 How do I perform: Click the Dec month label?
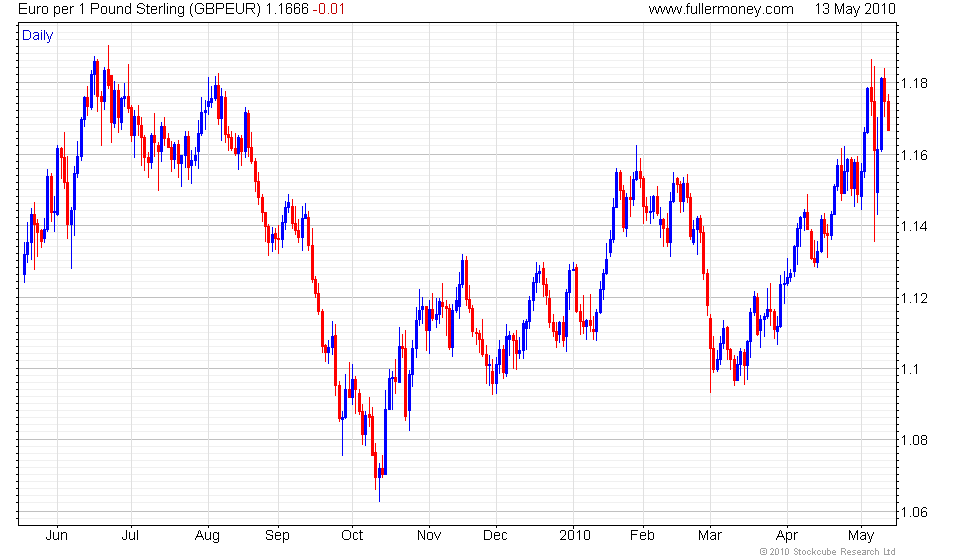[x=495, y=536]
